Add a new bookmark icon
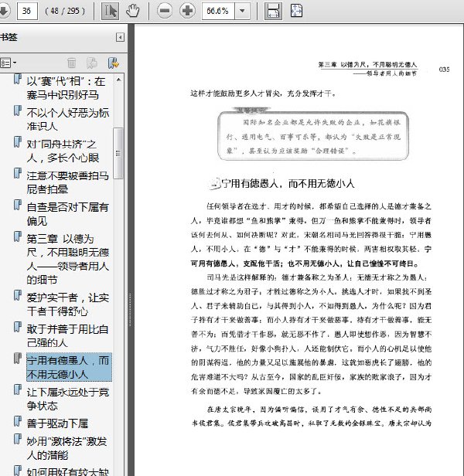The width and height of the screenshot is (464, 476). pos(114,63)
